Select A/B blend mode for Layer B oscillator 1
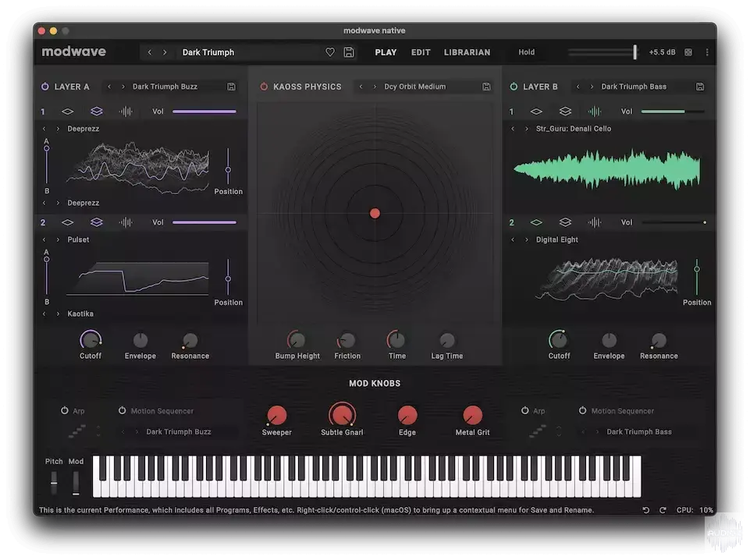 tap(565, 112)
